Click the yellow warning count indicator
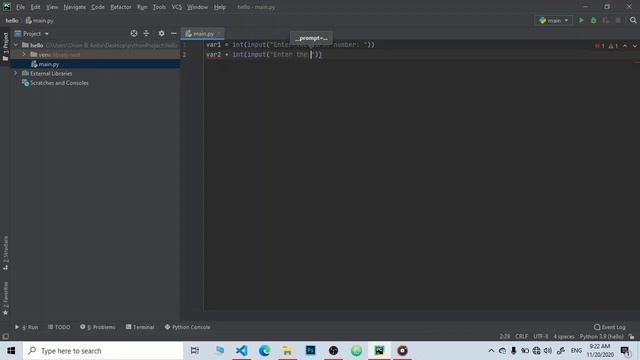640x360 pixels. click(x=613, y=46)
